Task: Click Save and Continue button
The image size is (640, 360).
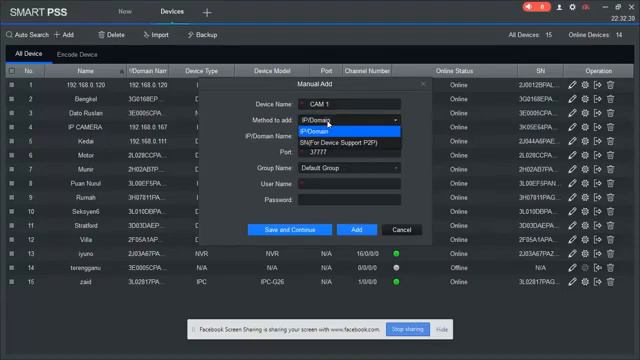Action: click(290, 230)
